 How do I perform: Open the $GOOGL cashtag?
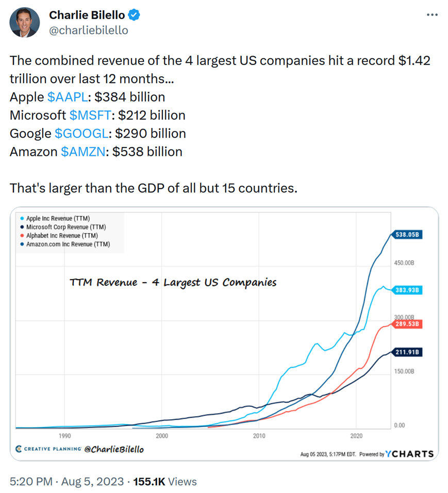(x=81, y=134)
